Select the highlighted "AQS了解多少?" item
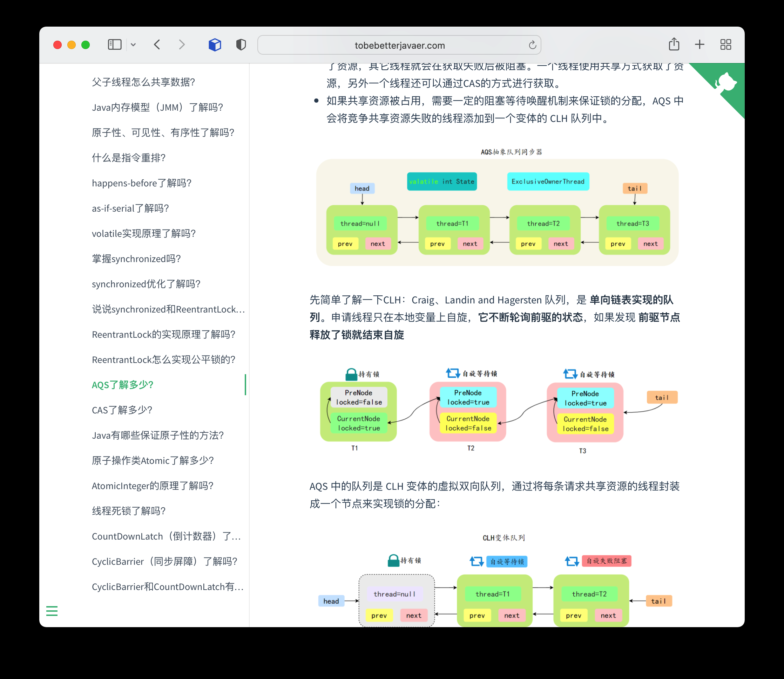 122,385
